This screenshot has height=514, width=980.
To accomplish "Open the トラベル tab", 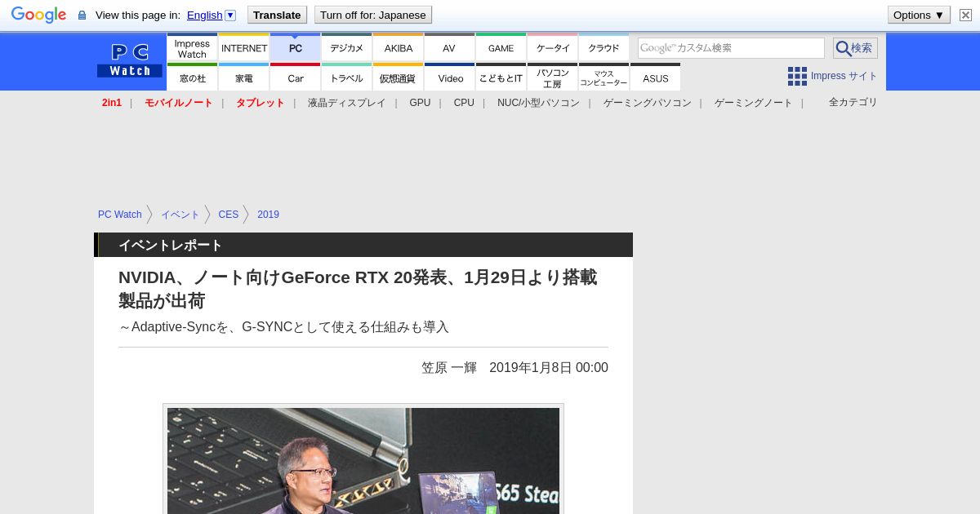I will pos(346,78).
